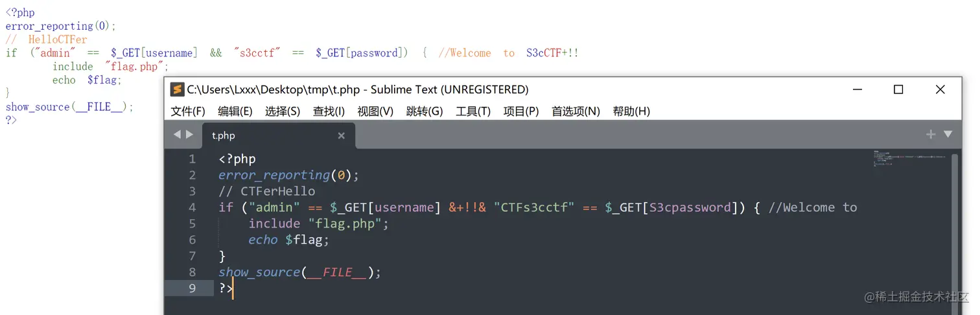This screenshot has width=980, height=315.
Task: Click line number 1 in the gutter
Action: [192, 159]
